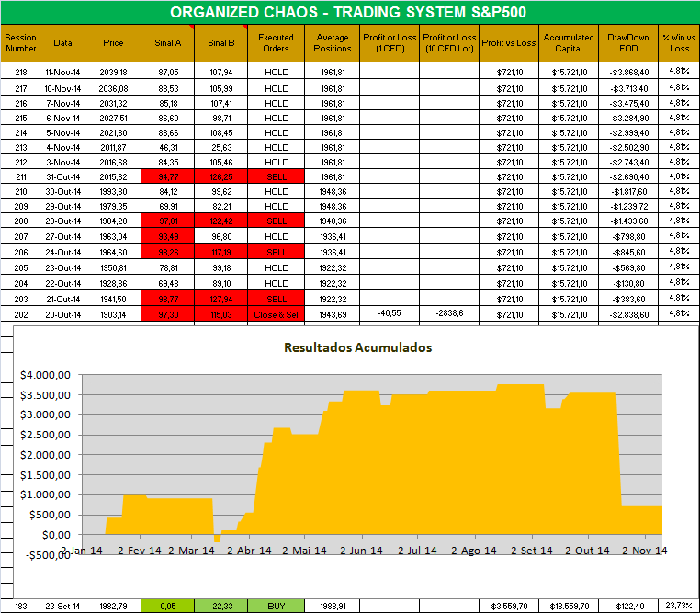Click the date cell 10-Nov-14

tap(62, 88)
